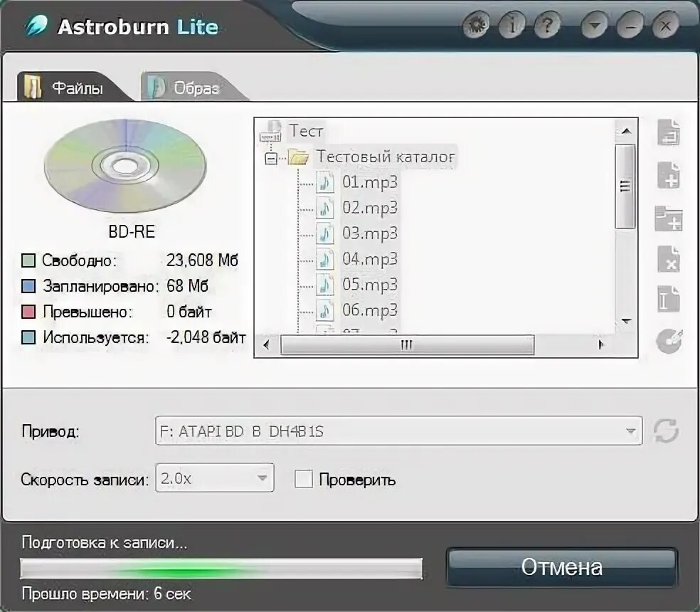Click the BD-RE disc image
Viewport: 700px width, 612px height.
pyautogui.click(x=125, y=165)
